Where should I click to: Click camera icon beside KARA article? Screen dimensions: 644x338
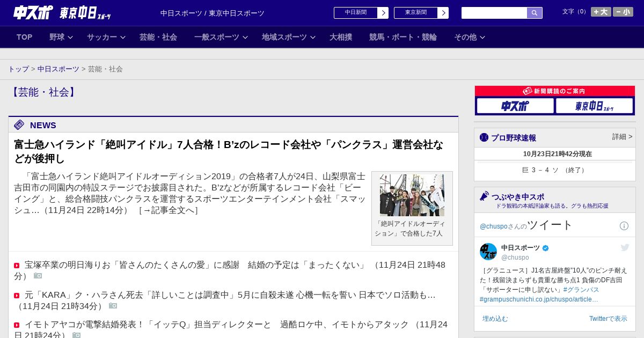tap(113, 306)
